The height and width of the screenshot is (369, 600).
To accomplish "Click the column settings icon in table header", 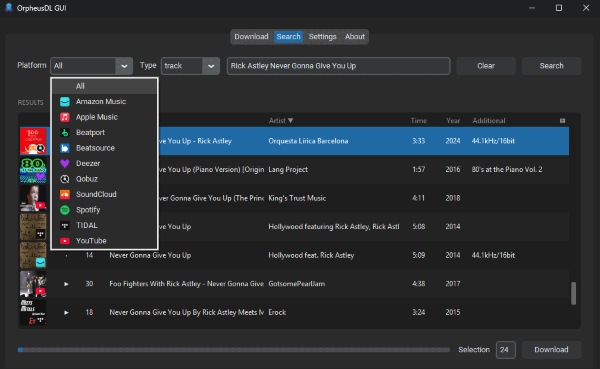I will click(562, 121).
